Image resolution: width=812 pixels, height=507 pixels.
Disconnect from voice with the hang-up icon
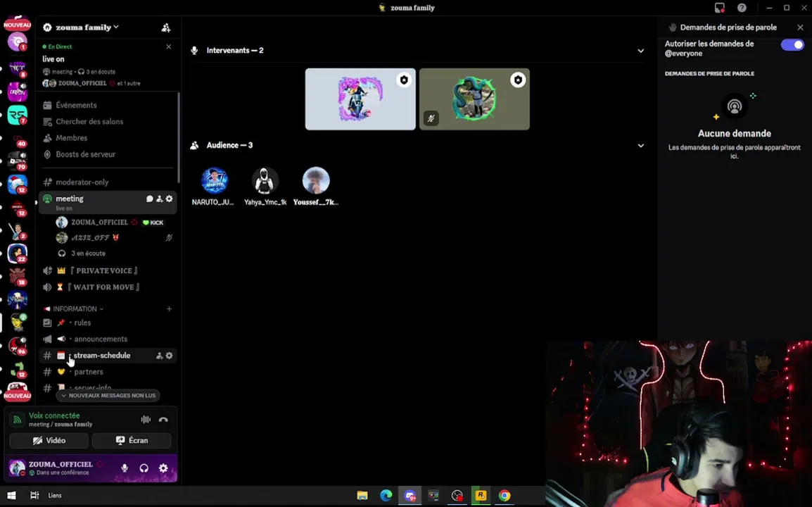(x=163, y=420)
